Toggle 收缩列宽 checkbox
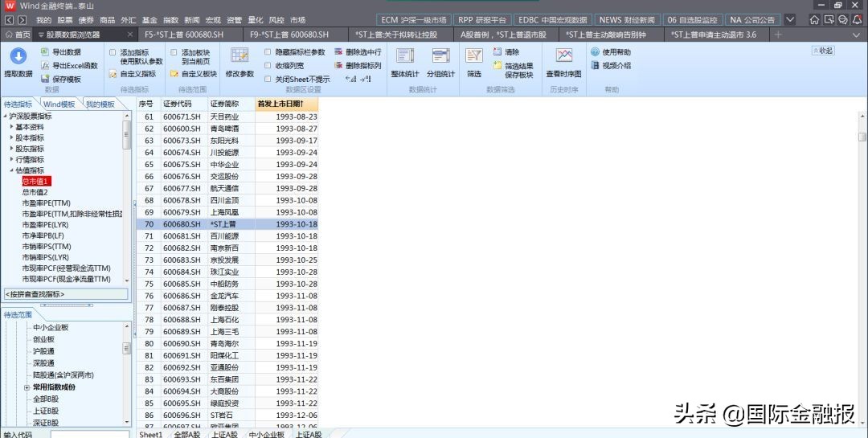Image resolution: width=868 pixels, height=438 pixels. [x=268, y=65]
